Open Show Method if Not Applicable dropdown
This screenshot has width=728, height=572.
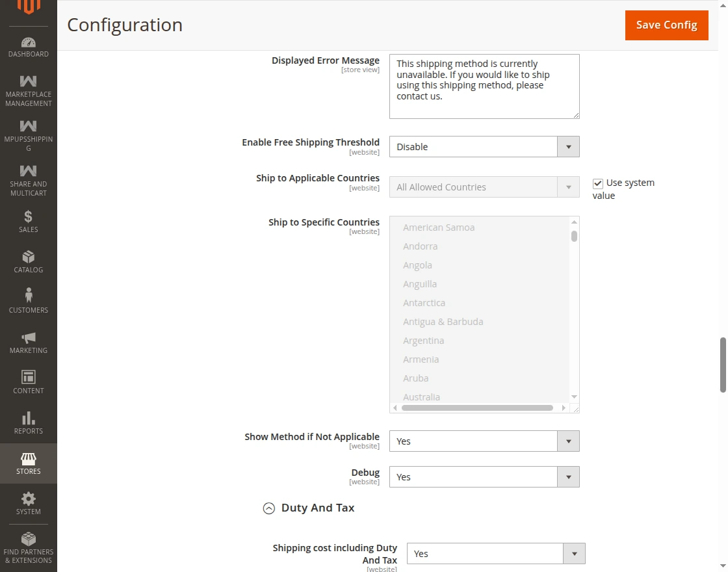tap(484, 441)
